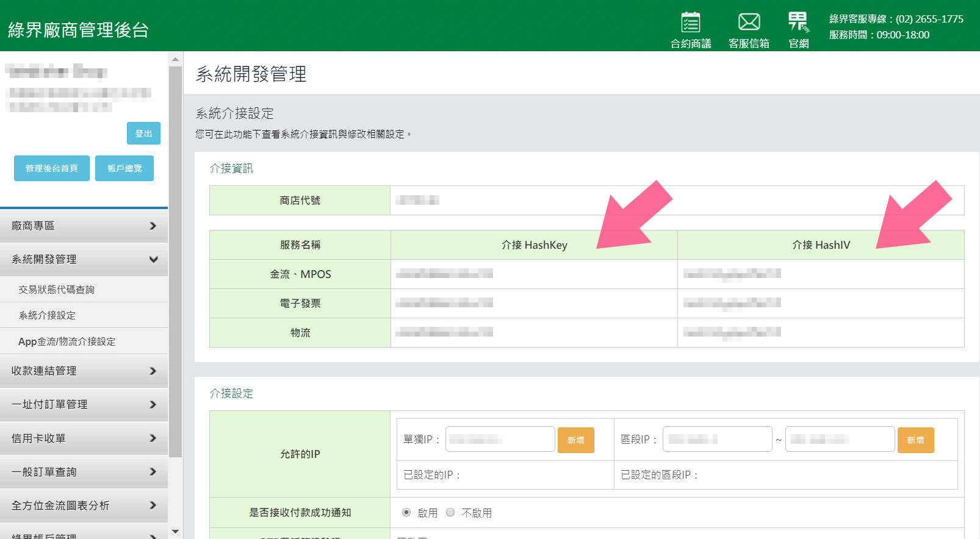Click the 服務名稱 header cell
The image size is (980, 539).
[x=300, y=245]
